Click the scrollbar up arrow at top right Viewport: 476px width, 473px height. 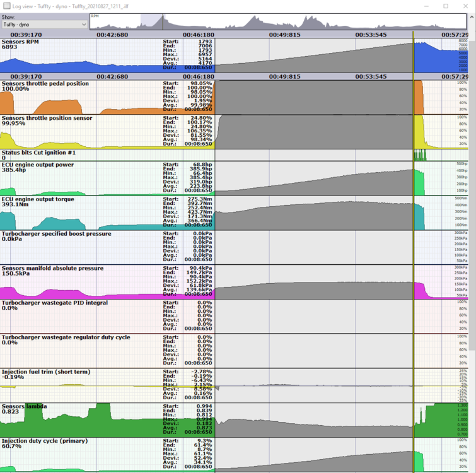pyautogui.click(x=472, y=17)
